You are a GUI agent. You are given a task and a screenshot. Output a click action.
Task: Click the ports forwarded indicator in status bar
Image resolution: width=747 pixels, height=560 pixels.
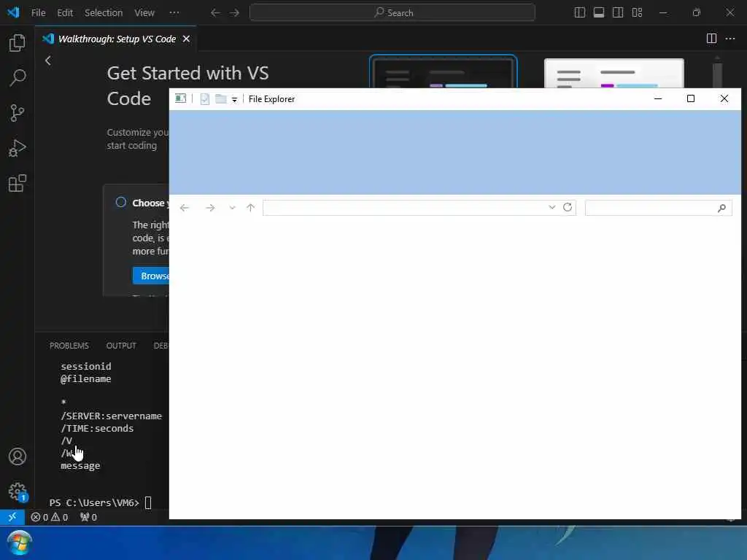[88, 517]
